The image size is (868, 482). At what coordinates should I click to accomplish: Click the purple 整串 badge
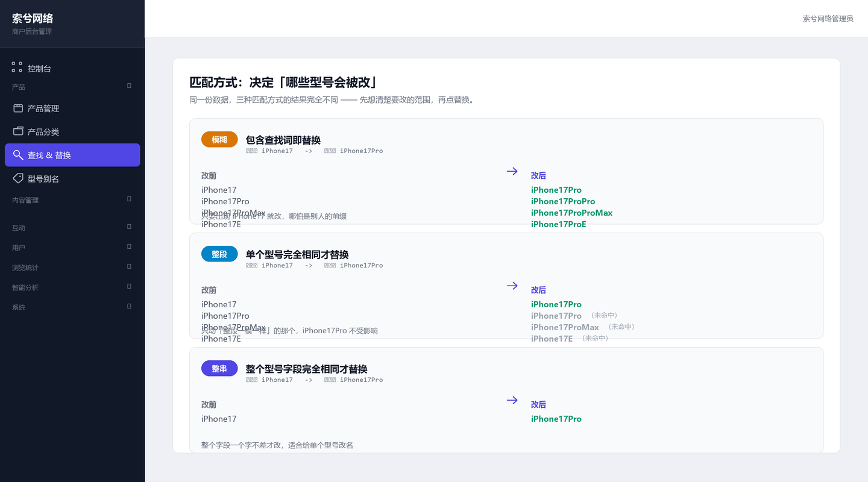[219, 369]
